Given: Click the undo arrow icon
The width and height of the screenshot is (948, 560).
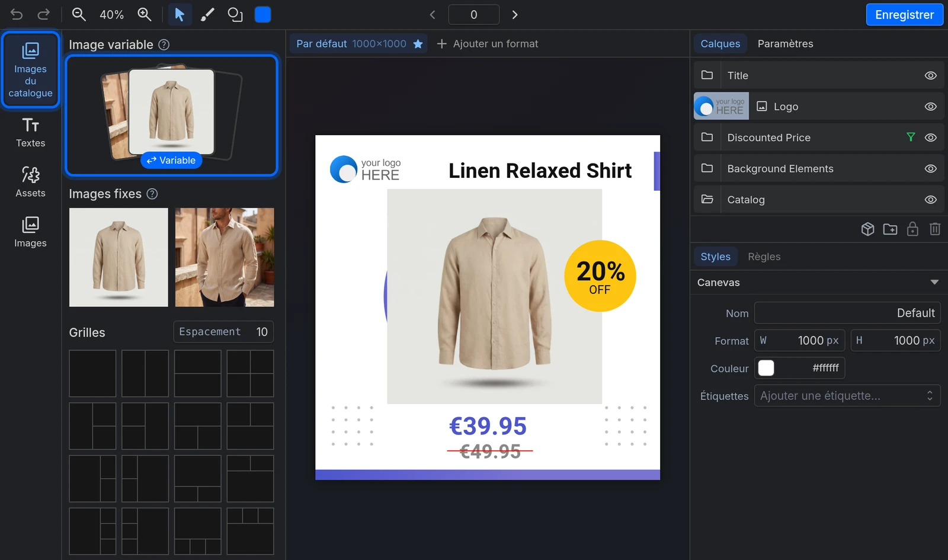Looking at the screenshot, I should [x=17, y=15].
